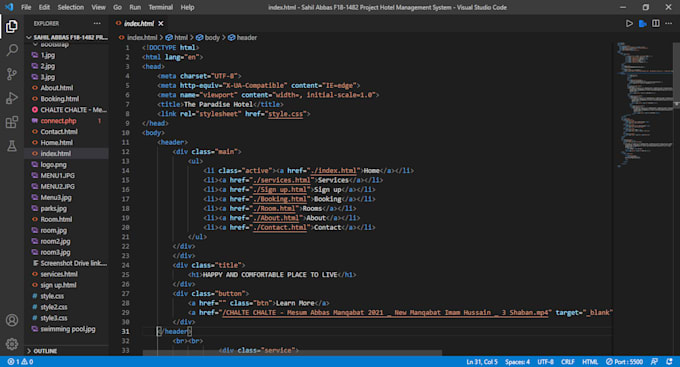Screen dimensions: 680x367
Task: Change the HTML language mode
Action: (590, 361)
